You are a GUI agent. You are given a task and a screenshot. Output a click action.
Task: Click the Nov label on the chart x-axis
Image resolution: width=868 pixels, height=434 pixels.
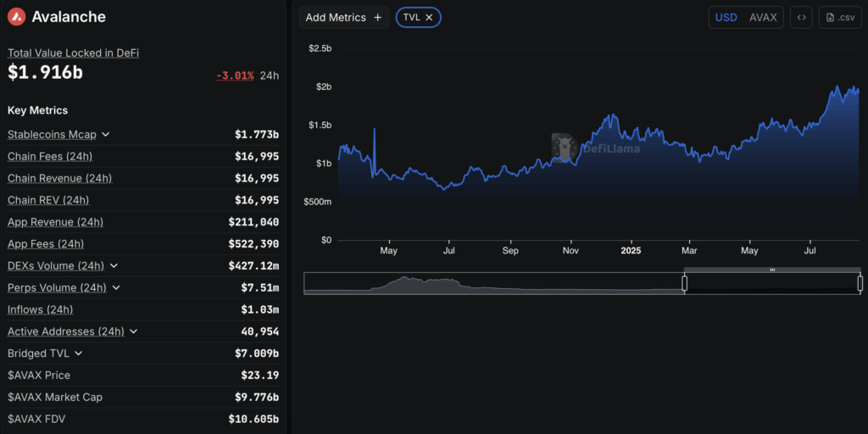coord(570,251)
